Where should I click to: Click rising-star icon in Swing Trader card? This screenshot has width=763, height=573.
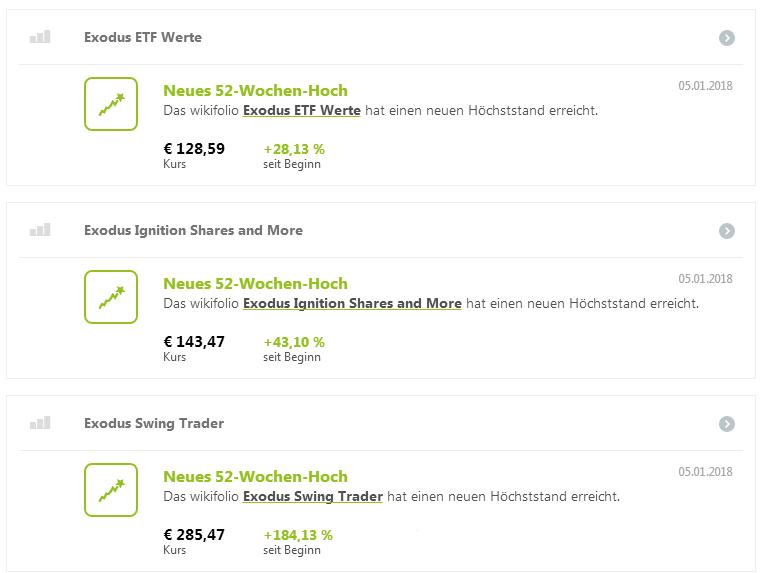click(111, 490)
